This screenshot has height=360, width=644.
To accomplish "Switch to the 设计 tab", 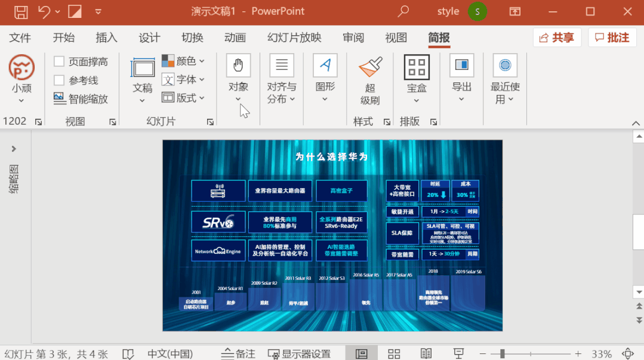I will 149,38.
